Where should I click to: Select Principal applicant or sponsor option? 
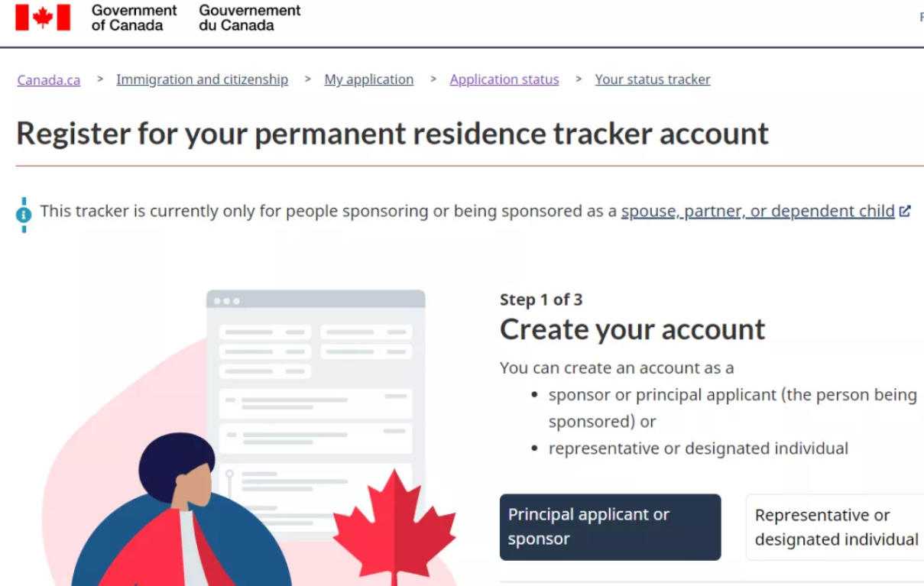(x=610, y=527)
